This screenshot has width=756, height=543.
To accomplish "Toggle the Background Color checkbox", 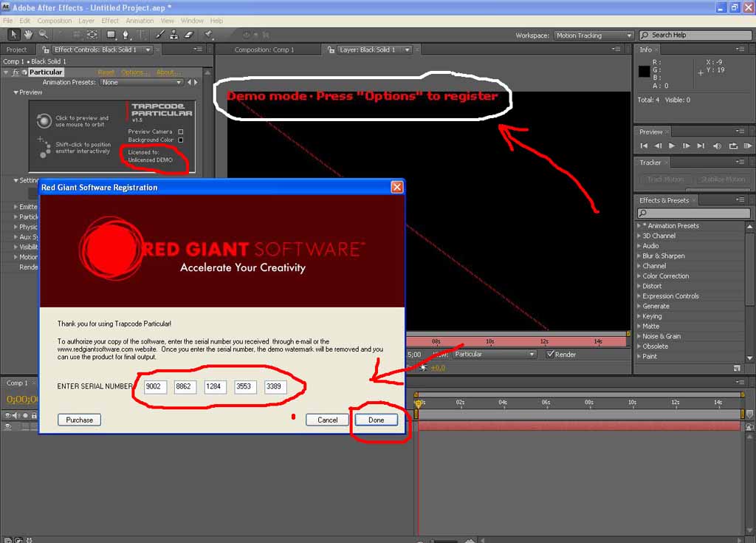I will pyautogui.click(x=180, y=140).
